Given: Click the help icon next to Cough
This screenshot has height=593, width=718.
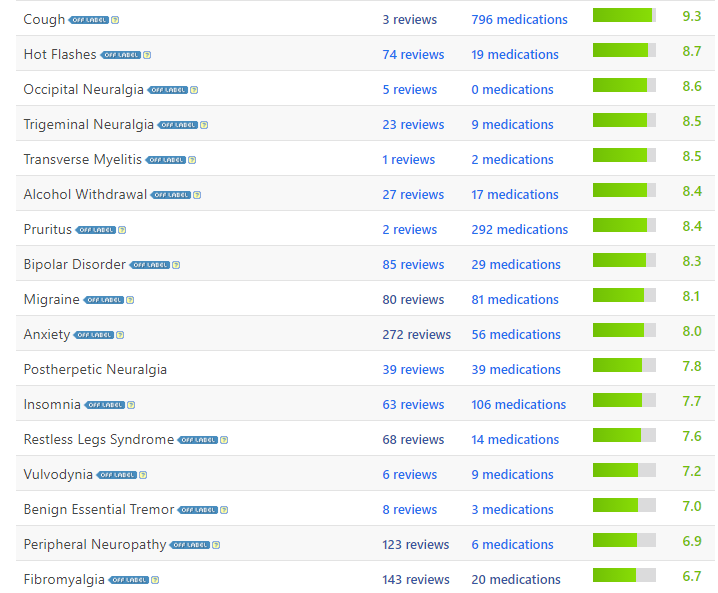Looking at the screenshot, I should coord(115,20).
